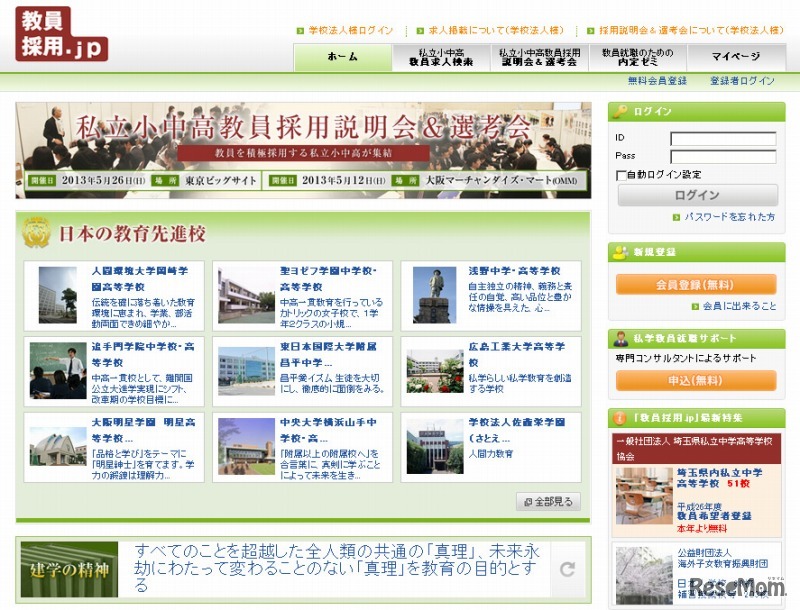The height and width of the screenshot is (610, 800).
Task: Open the 無料会員登録 link
Action: pyautogui.click(x=657, y=81)
